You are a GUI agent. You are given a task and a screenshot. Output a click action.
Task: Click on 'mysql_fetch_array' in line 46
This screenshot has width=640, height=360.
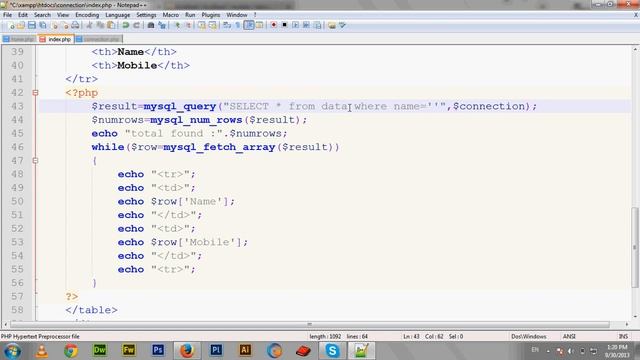click(219, 147)
